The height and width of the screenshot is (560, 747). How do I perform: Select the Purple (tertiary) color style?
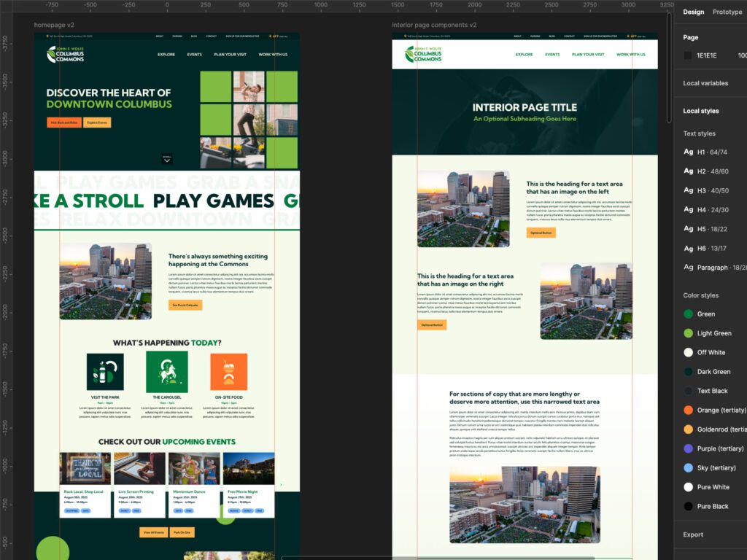(x=688, y=448)
